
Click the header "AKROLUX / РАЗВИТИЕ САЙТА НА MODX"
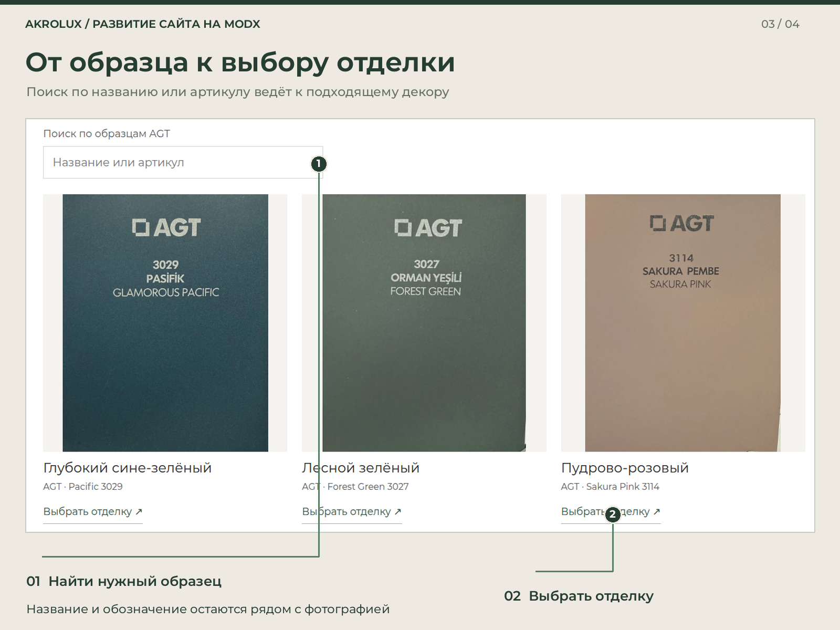[x=143, y=24]
